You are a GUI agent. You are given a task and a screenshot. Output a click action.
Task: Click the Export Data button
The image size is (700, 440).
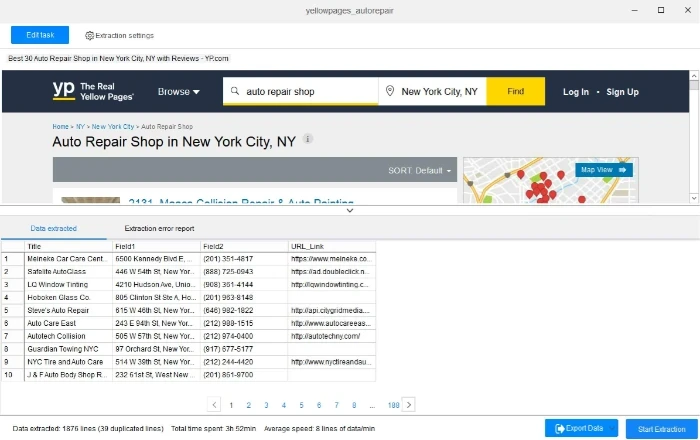[581, 428]
